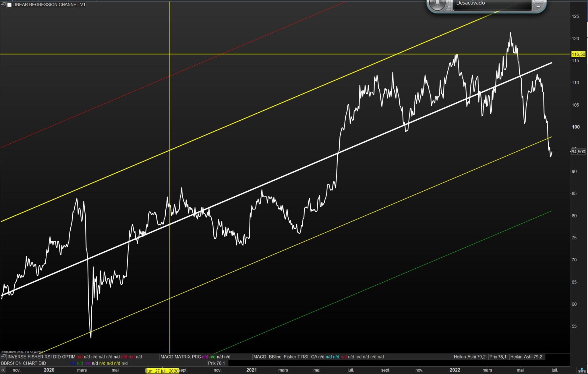The width and height of the screenshot is (588, 374).
Task: Select the BBRSI ON CHART DID label
Action: tap(24, 363)
